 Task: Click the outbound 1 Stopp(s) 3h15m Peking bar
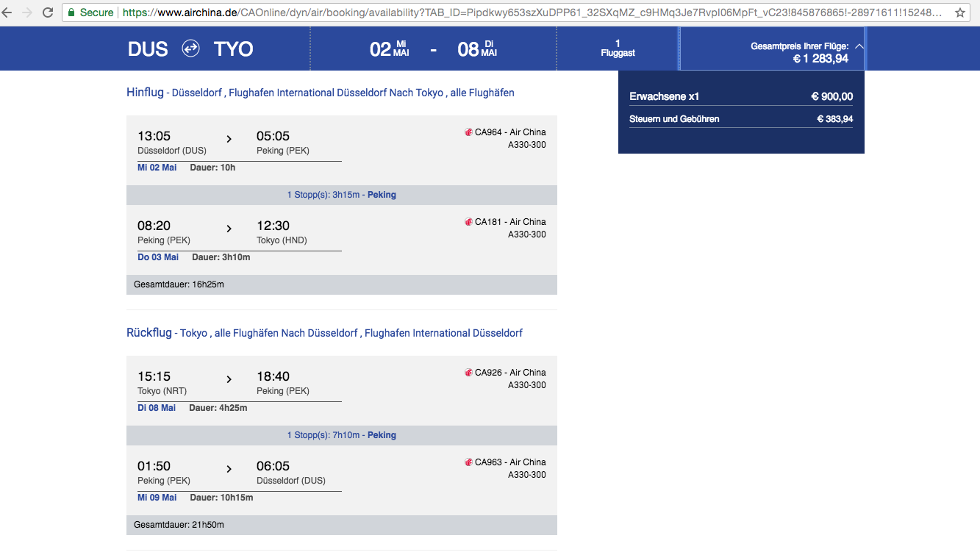click(341, 195)
